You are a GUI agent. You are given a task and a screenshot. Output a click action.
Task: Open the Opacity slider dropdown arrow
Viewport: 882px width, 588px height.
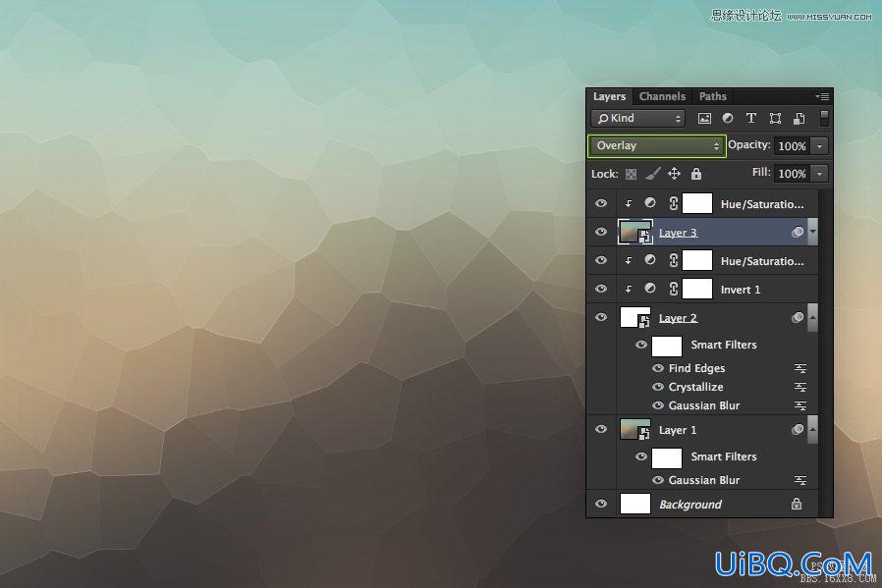(x=819, y=146)
